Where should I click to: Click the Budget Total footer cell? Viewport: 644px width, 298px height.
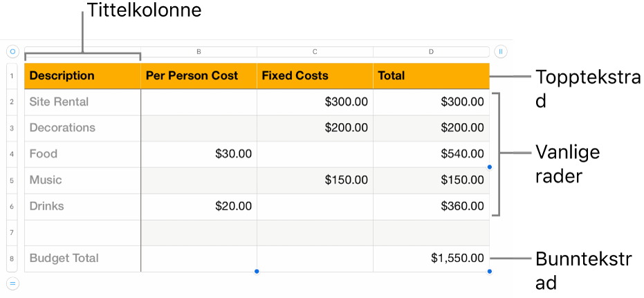pos(82,259)
